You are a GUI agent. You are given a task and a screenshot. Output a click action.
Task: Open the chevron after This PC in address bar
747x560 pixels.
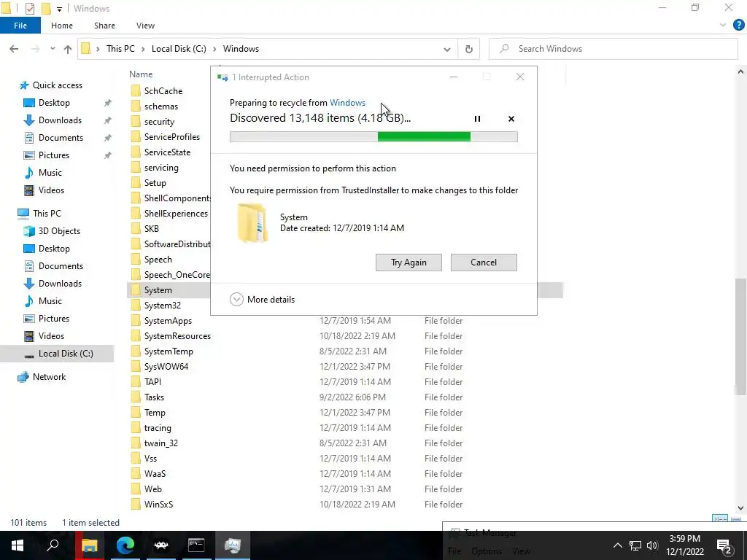pyautogui.click(x=143, y=49)
